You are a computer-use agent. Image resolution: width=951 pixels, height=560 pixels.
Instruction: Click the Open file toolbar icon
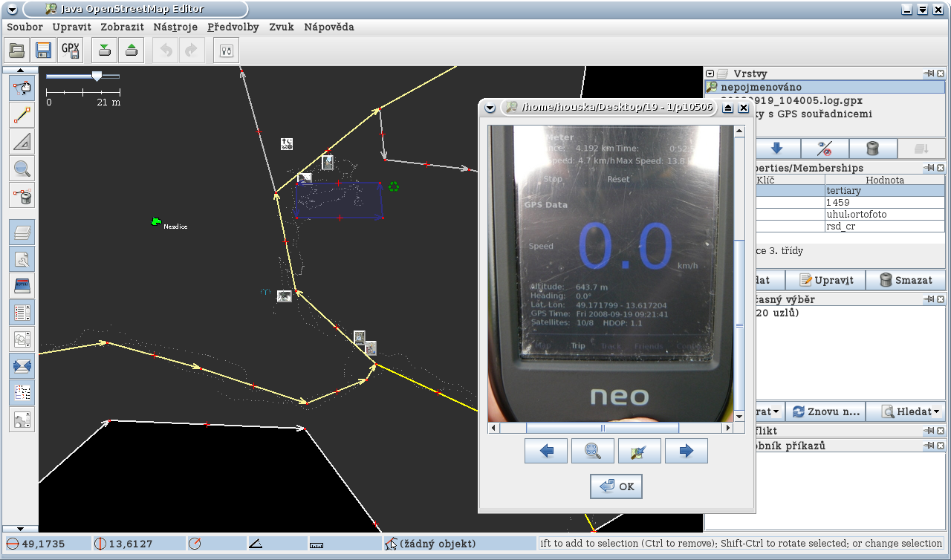pyautogui.click(x=17, y=51)
